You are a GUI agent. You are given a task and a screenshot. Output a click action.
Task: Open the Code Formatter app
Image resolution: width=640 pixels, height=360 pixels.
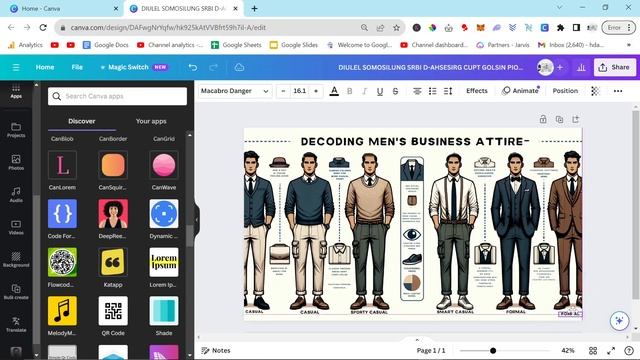tap(62, 213)
